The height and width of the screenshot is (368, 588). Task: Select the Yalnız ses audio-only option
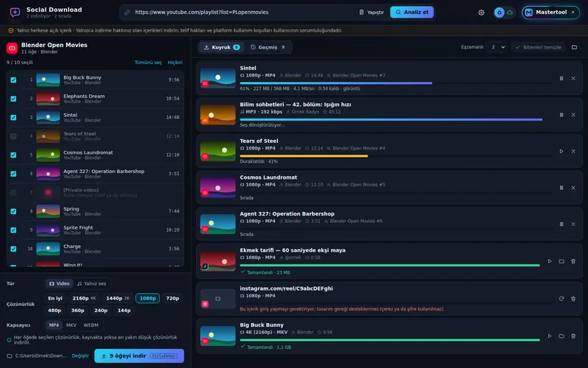[91, 283]
